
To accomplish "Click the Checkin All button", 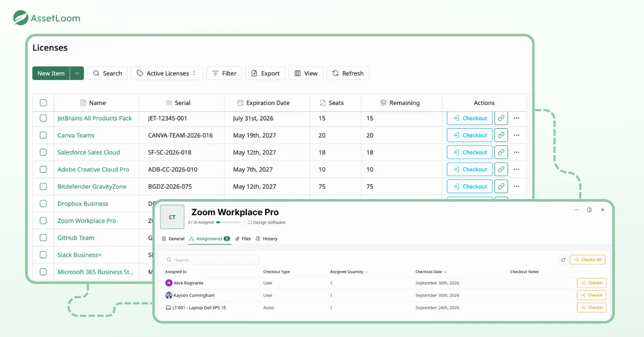I will pyautogui.click(x=588, y=260).
